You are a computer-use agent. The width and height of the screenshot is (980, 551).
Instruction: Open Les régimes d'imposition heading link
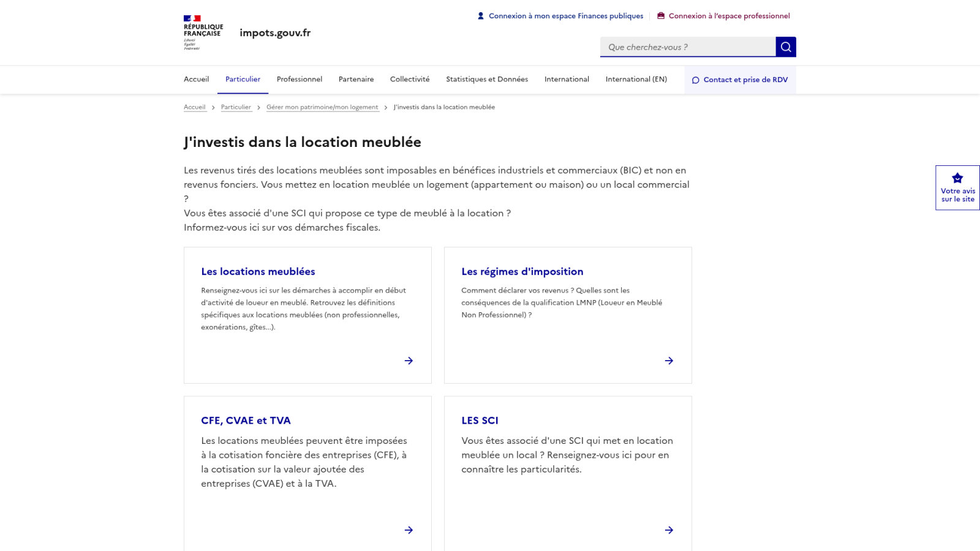click(x=522, y=271)
